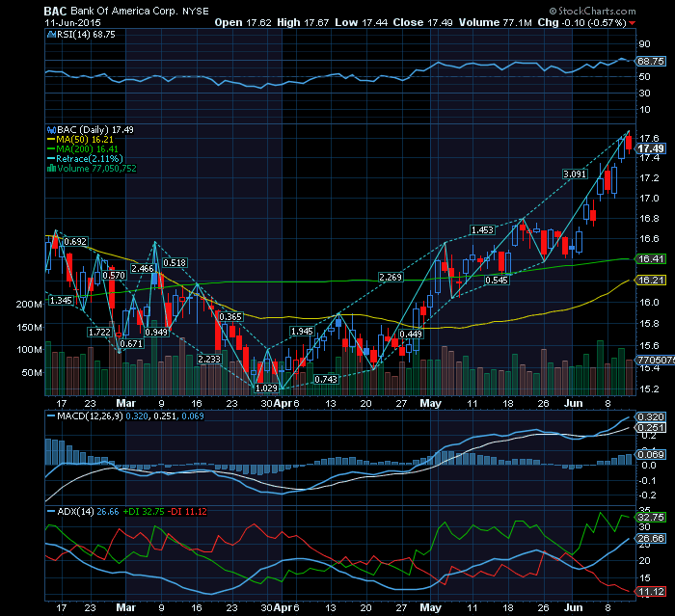Click the Open 17.62 value
675x616 pixels.
pyautogui.click(x=243, y=23)
